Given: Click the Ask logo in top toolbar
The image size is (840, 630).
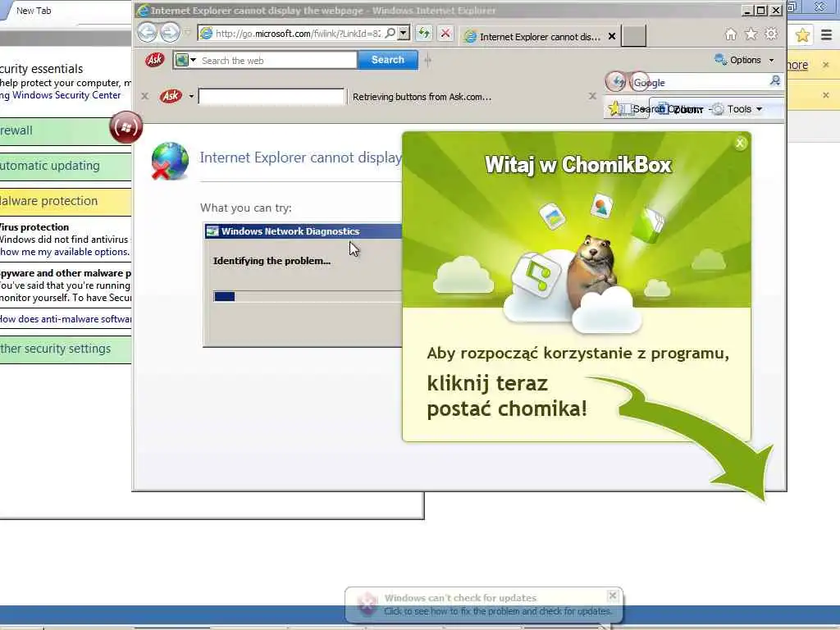Looking at the screenshot, I should pos(154,60).
